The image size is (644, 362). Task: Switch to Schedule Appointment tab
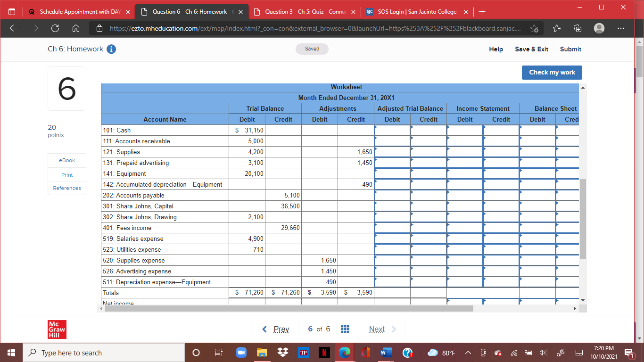pos(80,11)
